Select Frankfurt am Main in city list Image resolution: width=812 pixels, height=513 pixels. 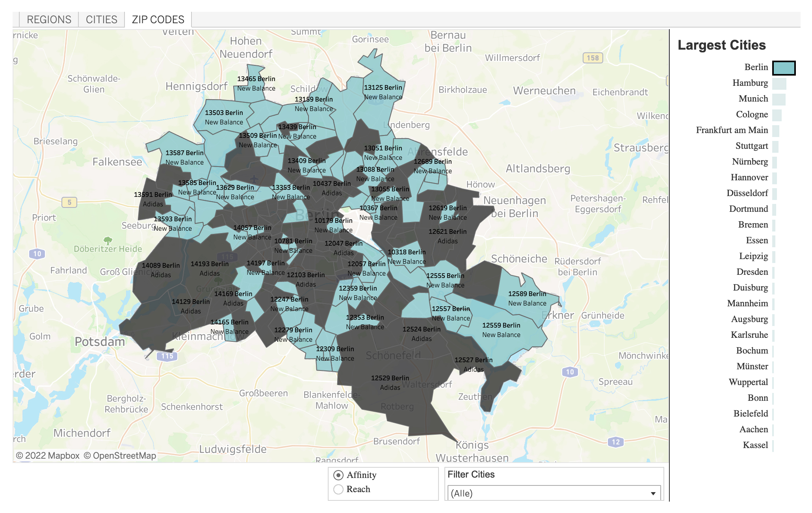[732, 130]
